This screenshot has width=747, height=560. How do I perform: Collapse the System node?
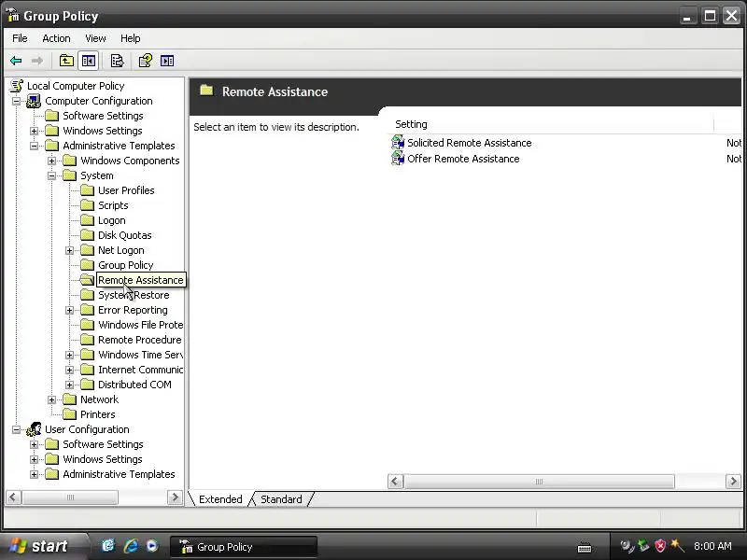(51, 175)
